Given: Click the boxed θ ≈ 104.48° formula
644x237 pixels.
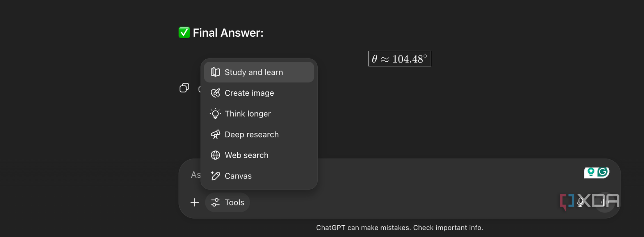Looking at the screenshot, I should click(400, 59).
